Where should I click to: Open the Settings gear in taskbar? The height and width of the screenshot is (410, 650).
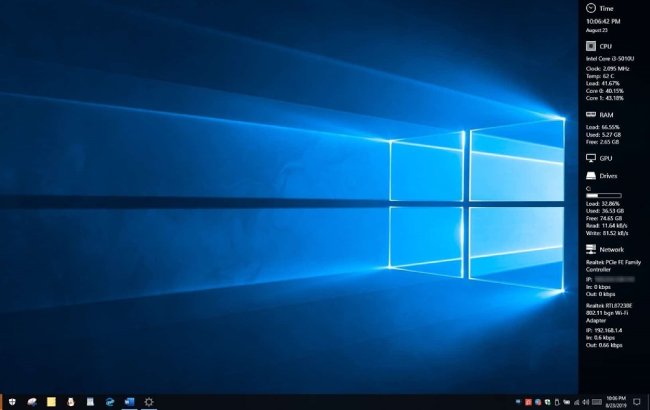click(149, 402)
